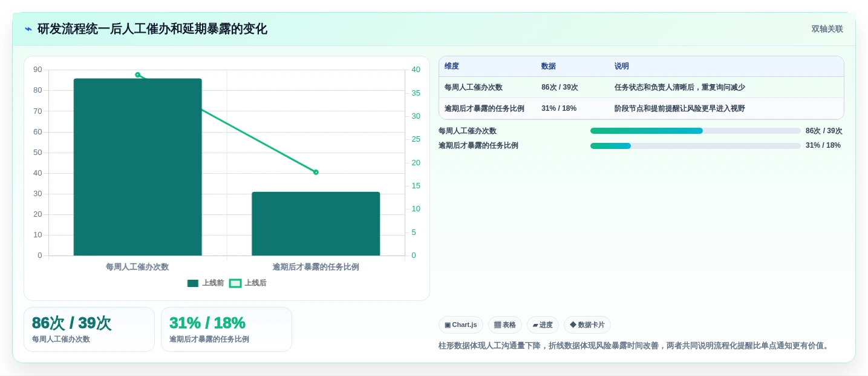The height and width of the screenshot is (376, 868).
Task: Click the 上线后 outlined legend swatch
Action: coord(235,283)
